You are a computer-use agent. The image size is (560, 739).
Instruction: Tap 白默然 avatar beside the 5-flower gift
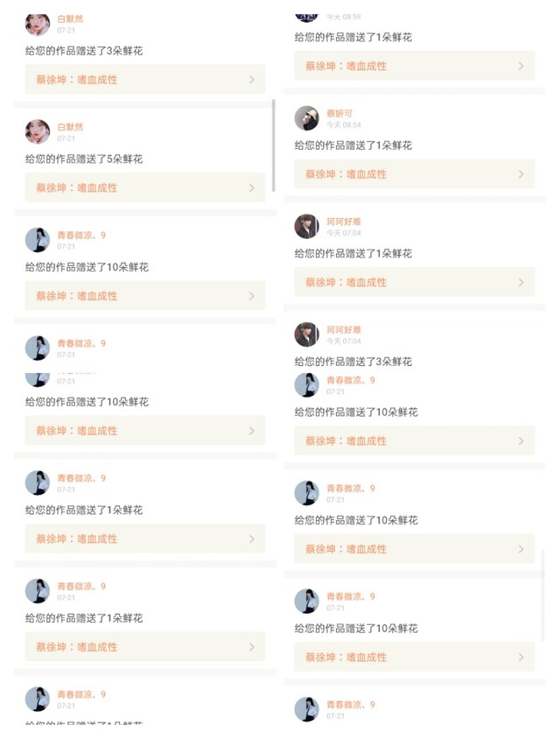point(38,131)
